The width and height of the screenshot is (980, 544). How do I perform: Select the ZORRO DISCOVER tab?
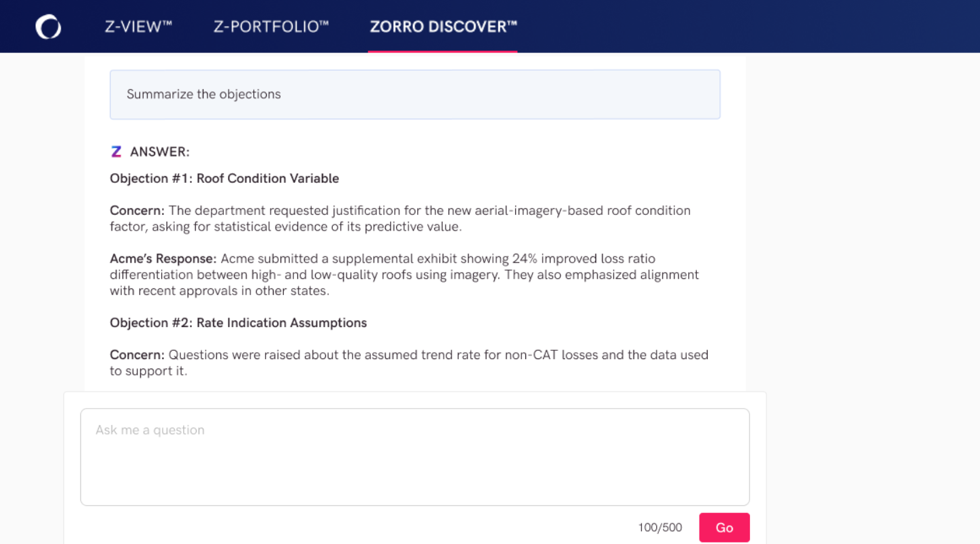(443, 27)
